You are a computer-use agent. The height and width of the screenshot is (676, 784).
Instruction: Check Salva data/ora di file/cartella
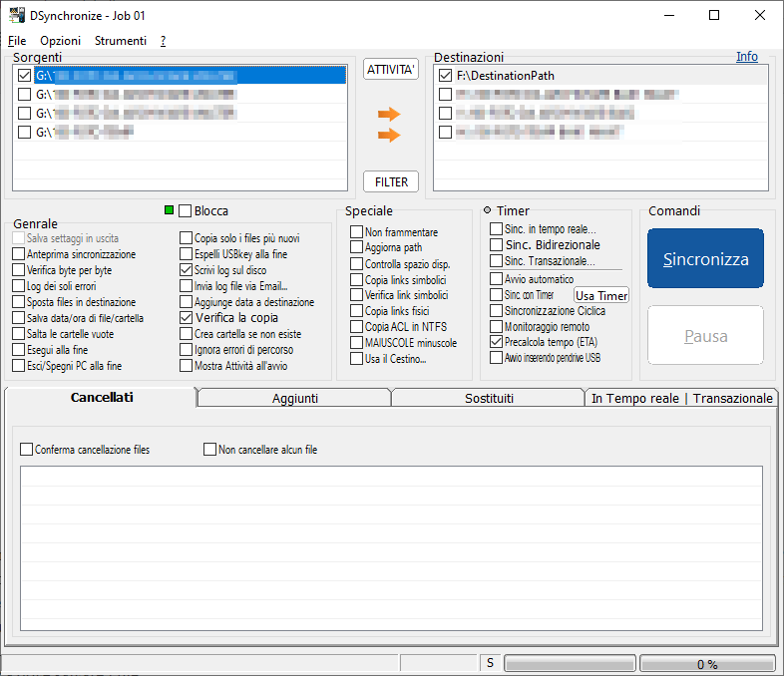19,318
